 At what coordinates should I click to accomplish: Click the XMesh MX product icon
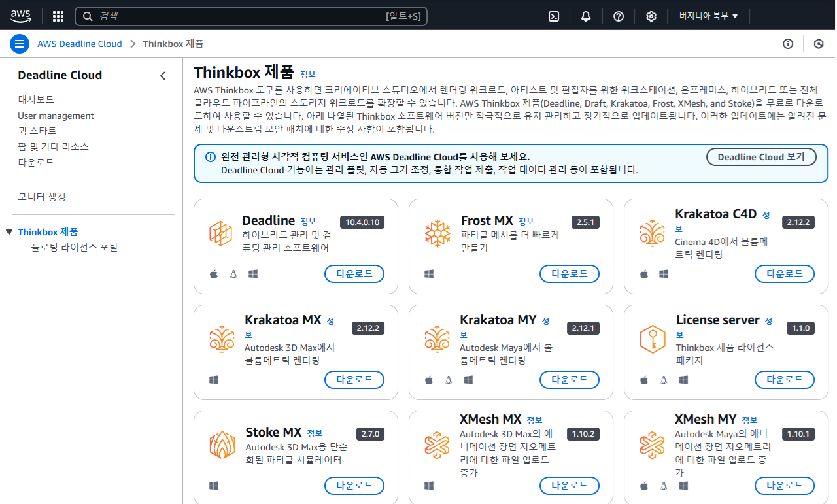[x=437, y=445]
